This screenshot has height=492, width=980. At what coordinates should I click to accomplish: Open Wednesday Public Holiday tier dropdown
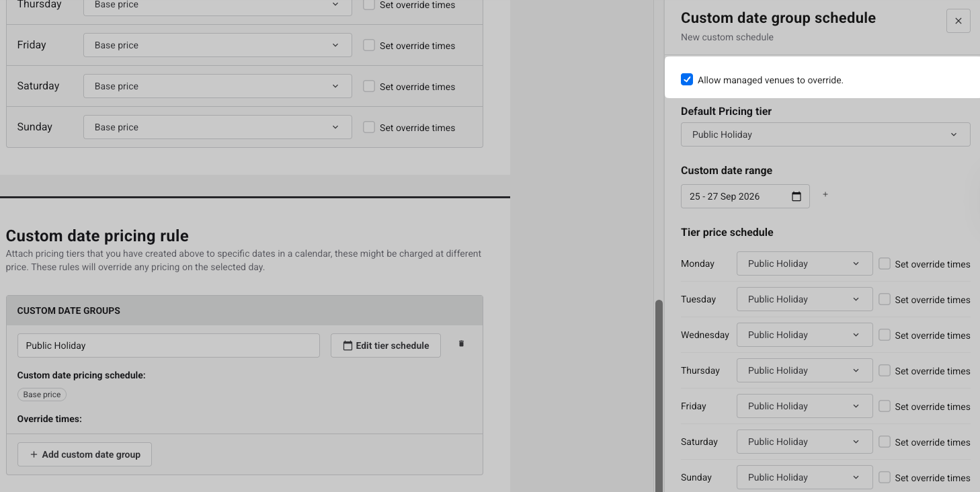tap(805, 335)
